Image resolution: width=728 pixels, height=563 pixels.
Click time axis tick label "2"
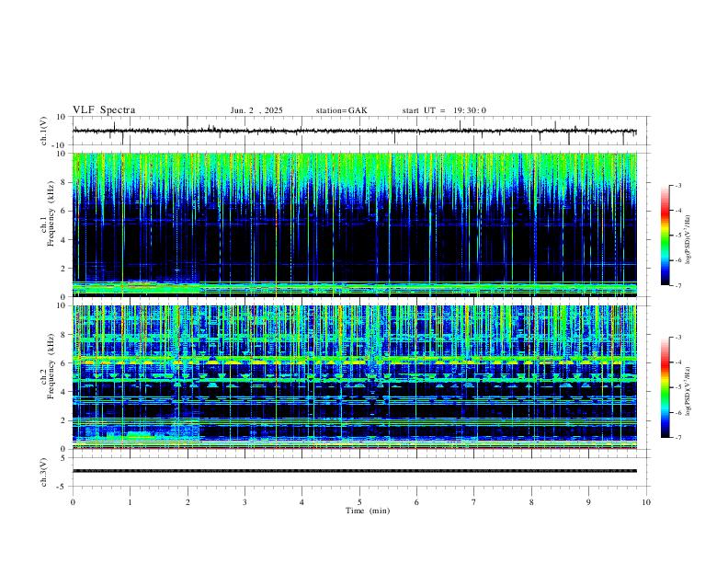188,502
